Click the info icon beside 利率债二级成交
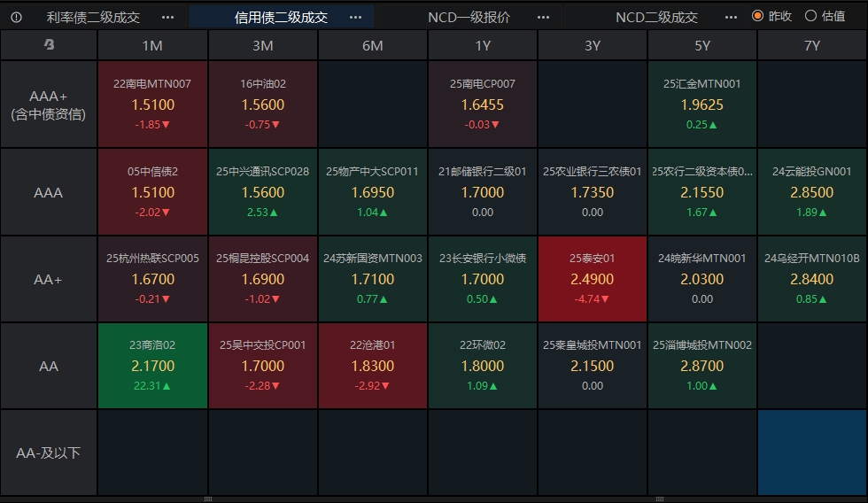The image size is (868, 503). pos(16,17)
